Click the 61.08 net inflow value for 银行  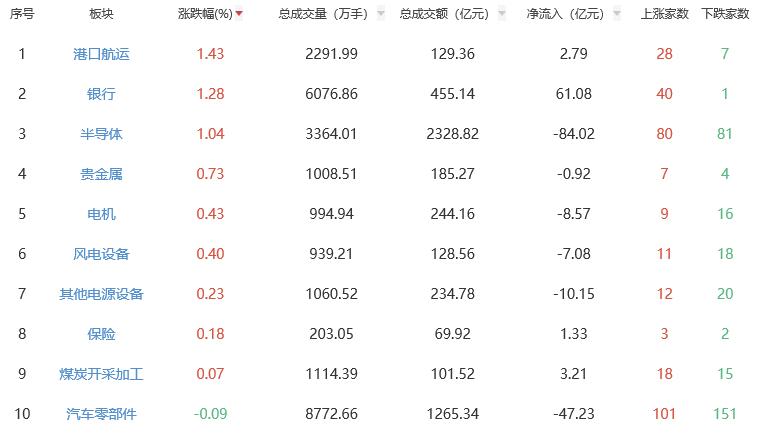tap(573, 94)
